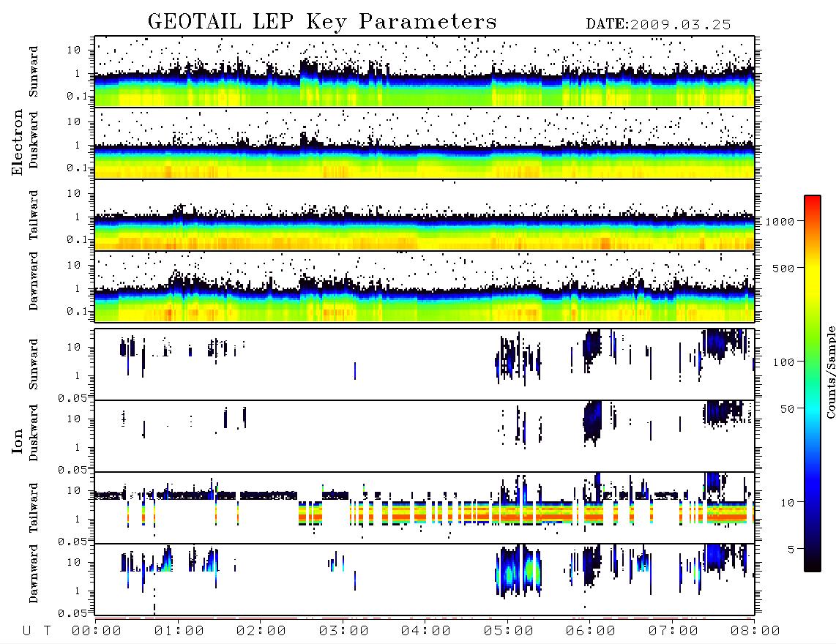Click the '0.1' tick of Electron Dawnward panel
Image resolution: width=836 pixels, height=644 pixels.
pos(77,311)
